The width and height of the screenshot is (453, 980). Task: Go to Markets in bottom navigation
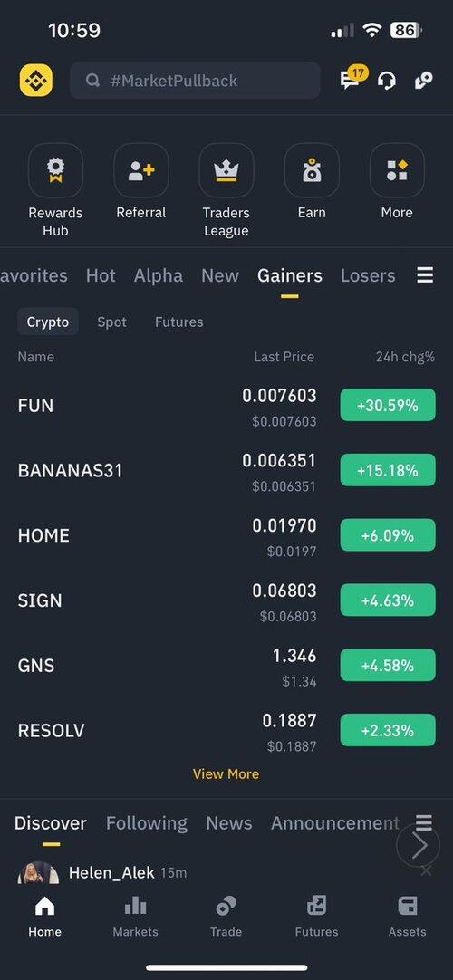coord(136,916)
